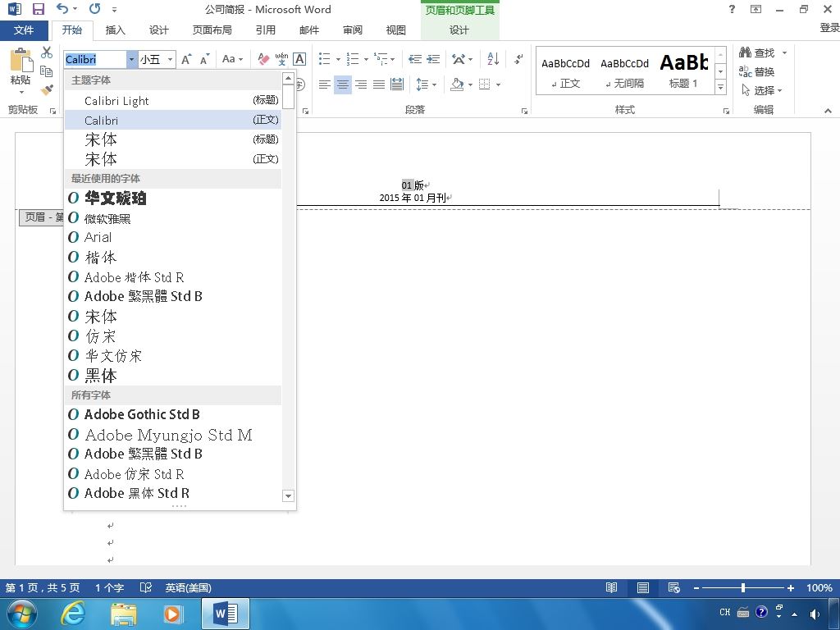Click in the Calibri font name box

click(x=95, y=59)
